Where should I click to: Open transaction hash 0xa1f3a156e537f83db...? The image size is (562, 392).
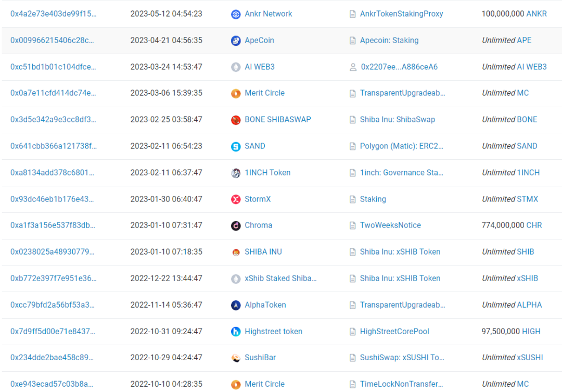pos(53,225)
